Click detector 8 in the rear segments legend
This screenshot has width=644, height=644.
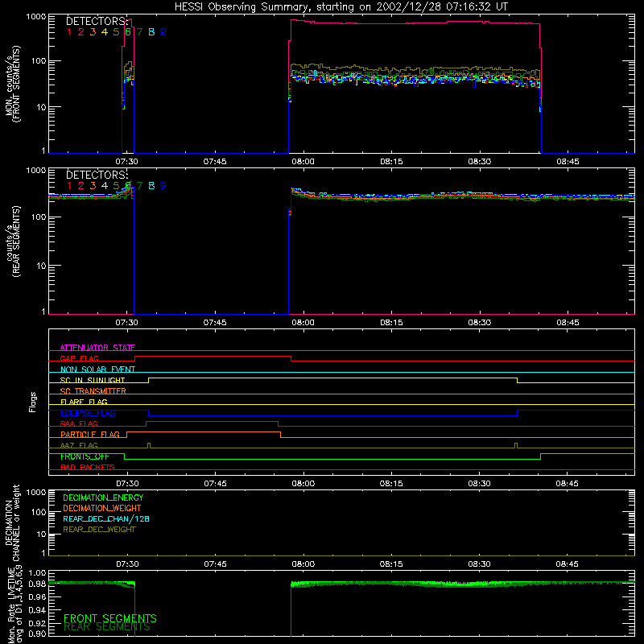point(151,186)
